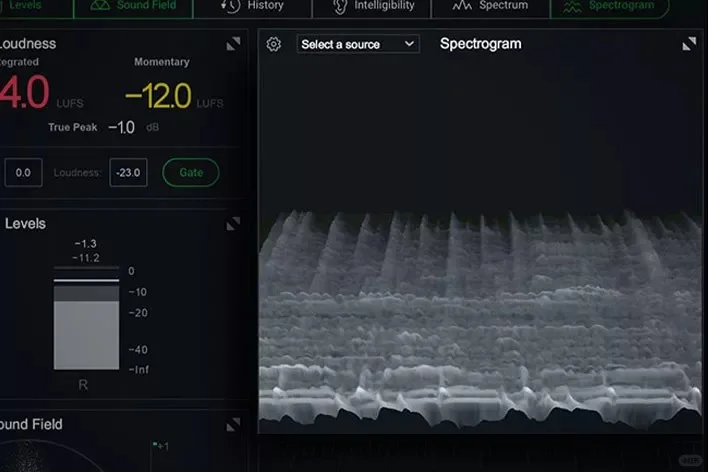The height and width of the screenshot is (472, 708).
Task: Click the Integrated loudness red readout
Action: point(25,93)
